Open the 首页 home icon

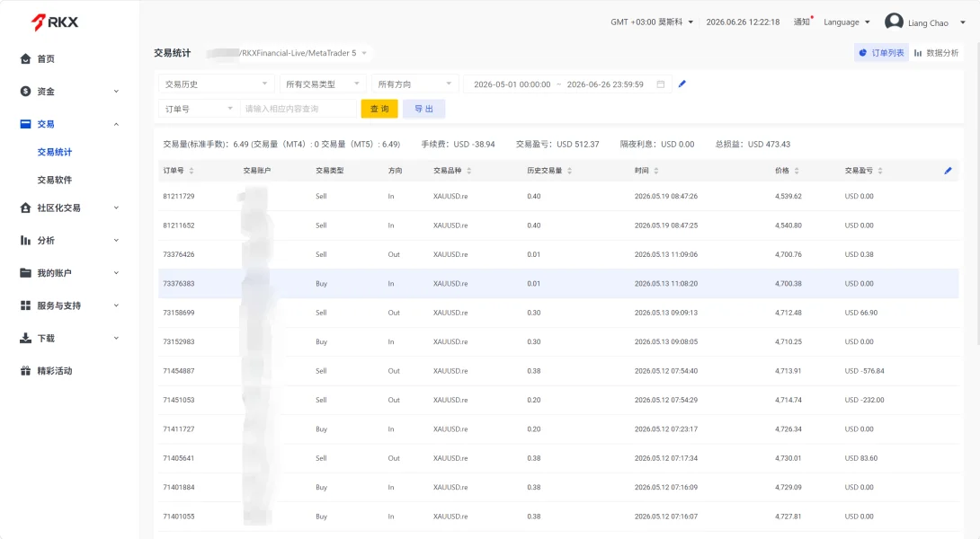26,58
